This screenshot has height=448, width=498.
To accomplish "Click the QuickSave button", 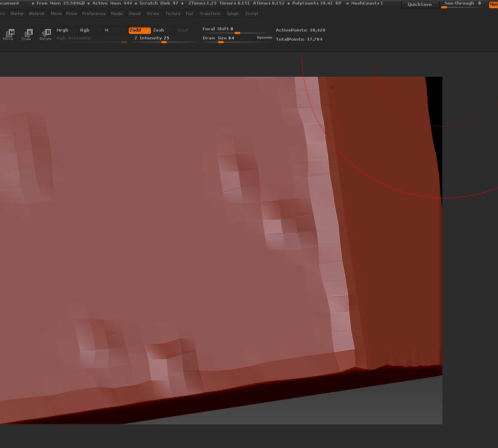I will point(420,5).
